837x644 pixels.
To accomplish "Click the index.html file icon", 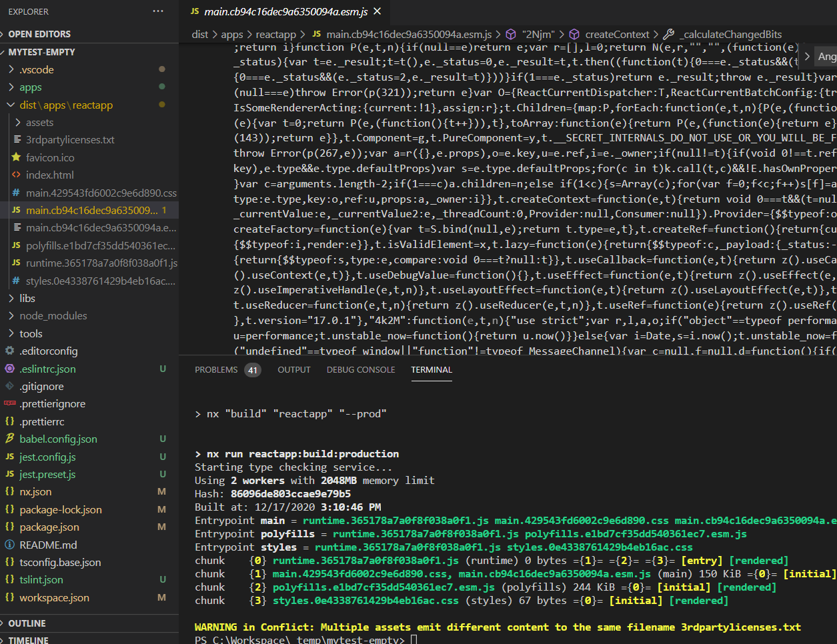I will tap(18, 175).
